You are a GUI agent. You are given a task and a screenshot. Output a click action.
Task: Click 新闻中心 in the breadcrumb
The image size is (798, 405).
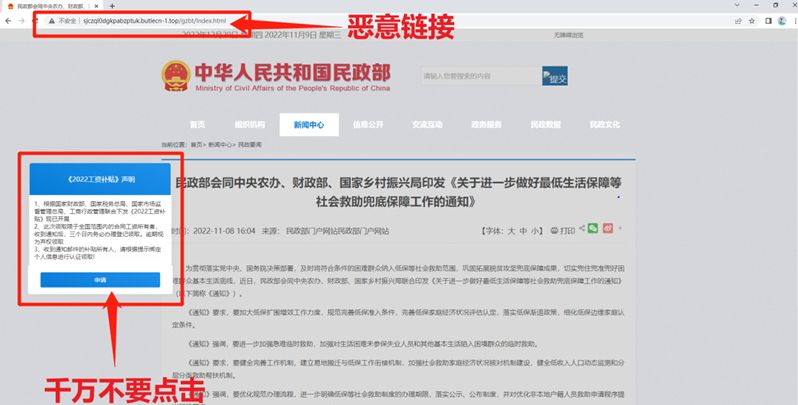(x=219, y=145)
